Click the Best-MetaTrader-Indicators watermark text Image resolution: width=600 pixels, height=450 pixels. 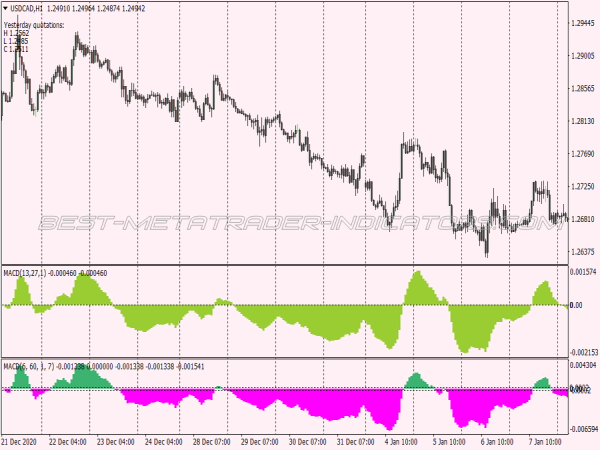(x=300, y=222)
